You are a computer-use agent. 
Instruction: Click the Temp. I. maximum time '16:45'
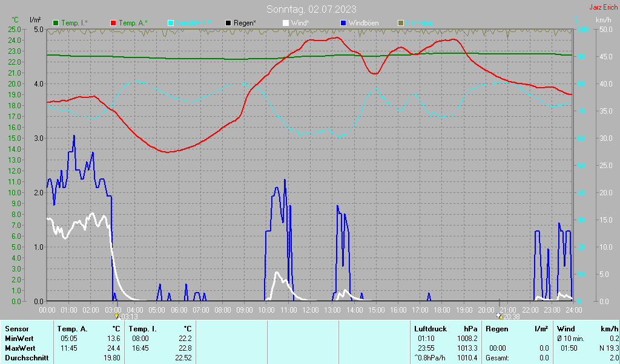coord(140,349)
